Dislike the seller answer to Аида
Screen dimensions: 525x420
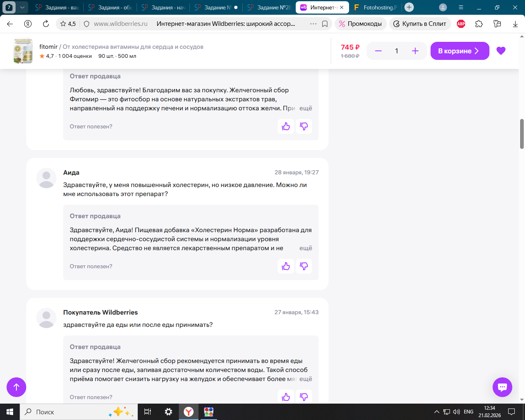[304, 266]
